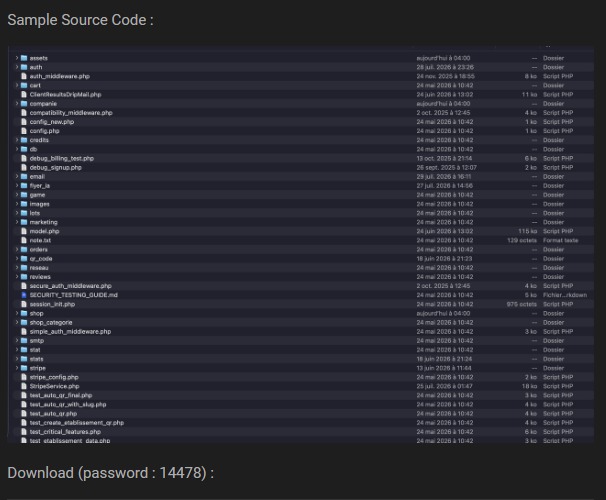This screenshot has height=500, width=606.
Task: Expand the shop_categorie folder chevron
Action: click(17, 322)
